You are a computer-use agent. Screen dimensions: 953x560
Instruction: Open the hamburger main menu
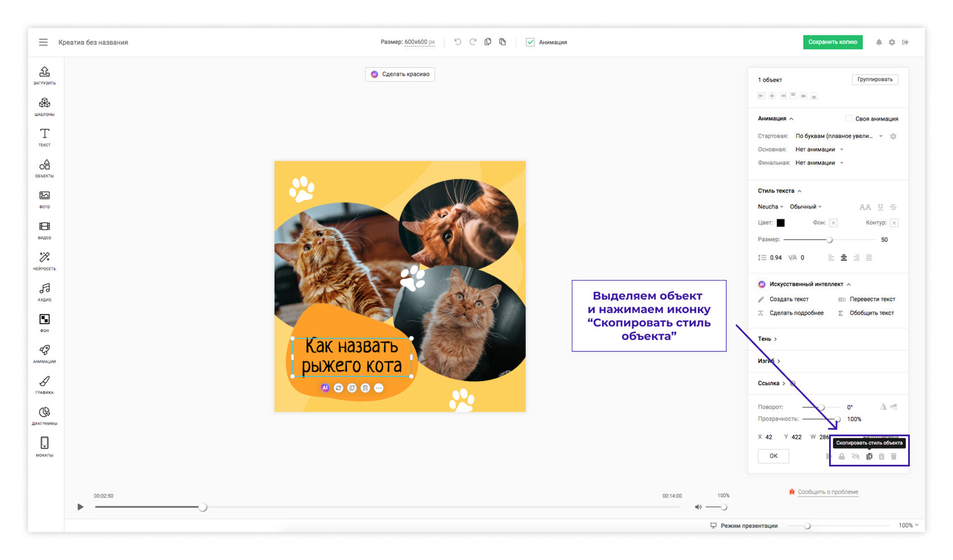tap(43, 42)
